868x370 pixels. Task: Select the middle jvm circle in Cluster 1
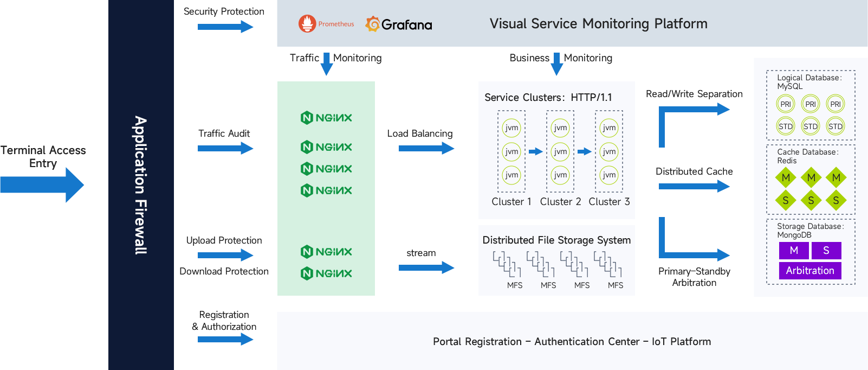(511, 151)
